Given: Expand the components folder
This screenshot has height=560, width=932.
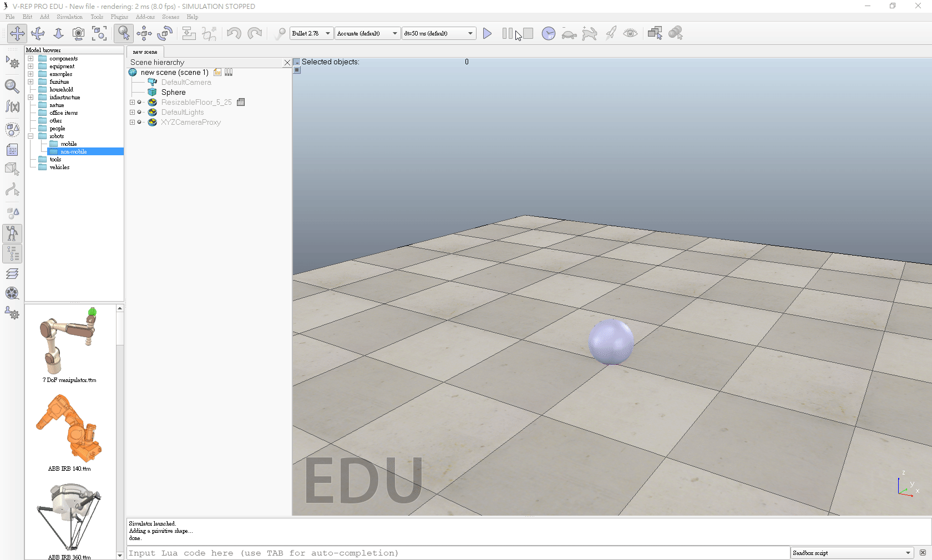Looking at the screenshot, I should (x=31, y=58).
